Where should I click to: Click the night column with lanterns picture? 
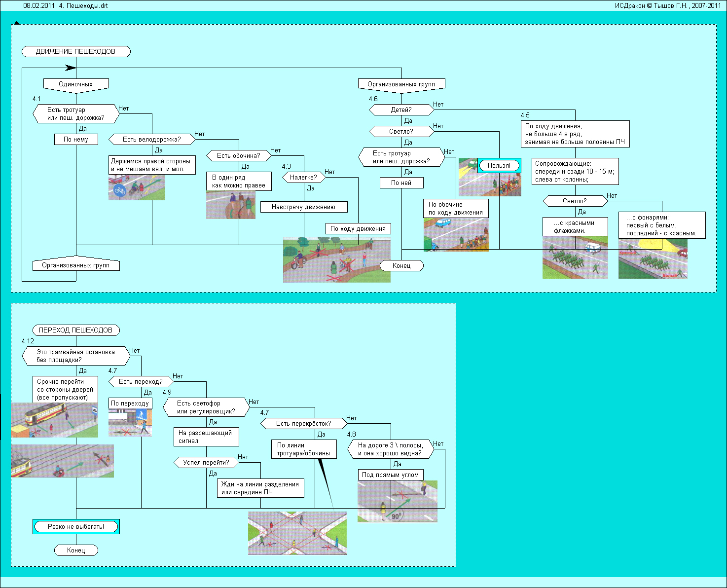pos(653,259)
